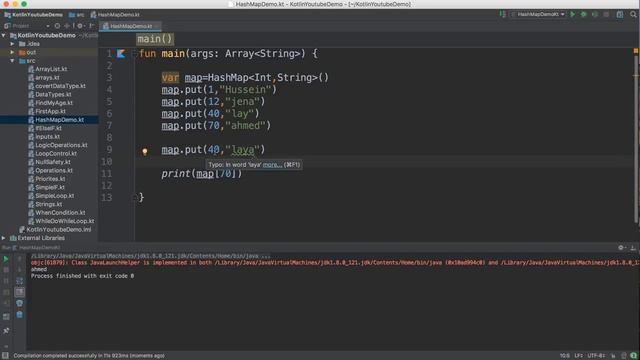Toggle scroll to end in Run console
The width and height of the screenshot is (640, 360).
point(19,292)
